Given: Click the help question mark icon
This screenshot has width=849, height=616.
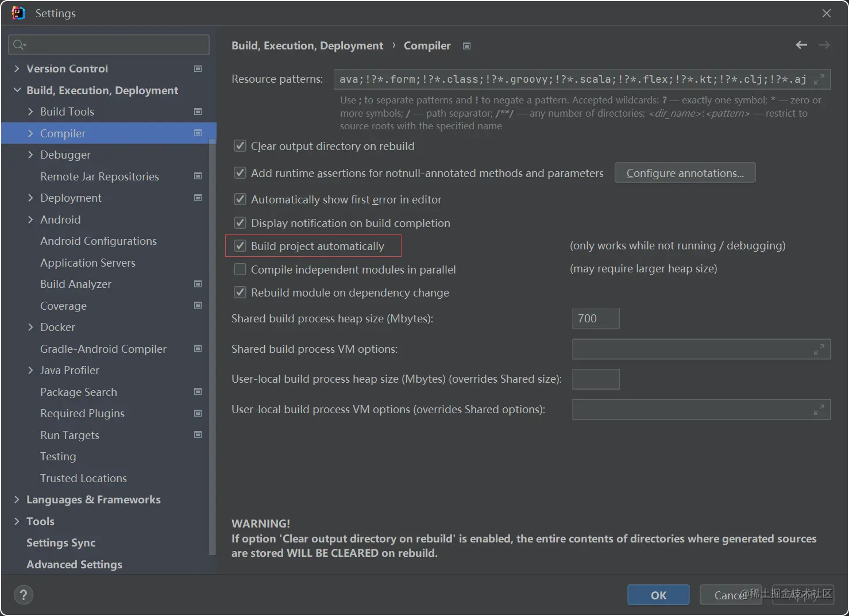Looking at the screenshot, I should tap(24, 595).
